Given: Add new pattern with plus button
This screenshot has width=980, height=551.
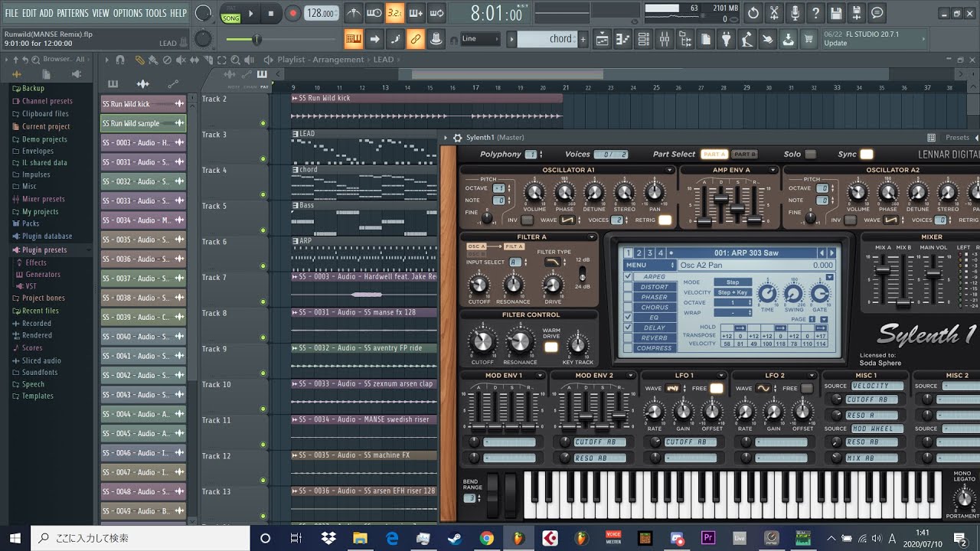Looking at the screenshot, I should coord(583,39).
